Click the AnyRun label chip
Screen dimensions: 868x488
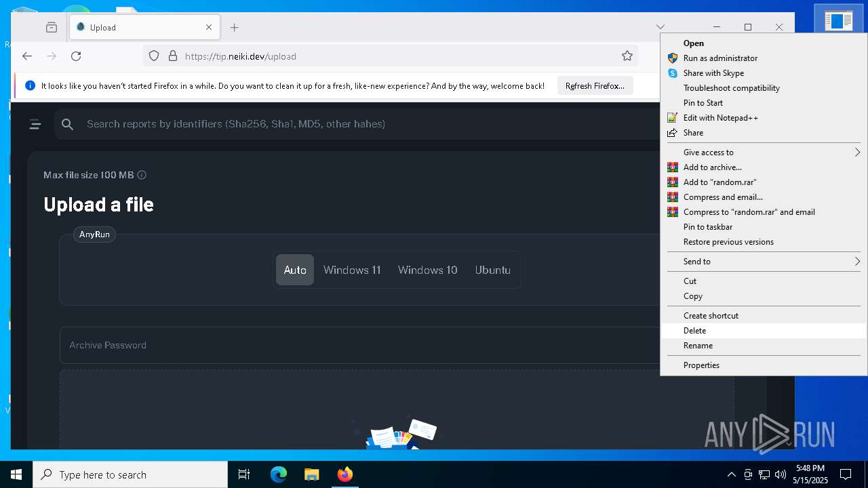tap(94, 235)
